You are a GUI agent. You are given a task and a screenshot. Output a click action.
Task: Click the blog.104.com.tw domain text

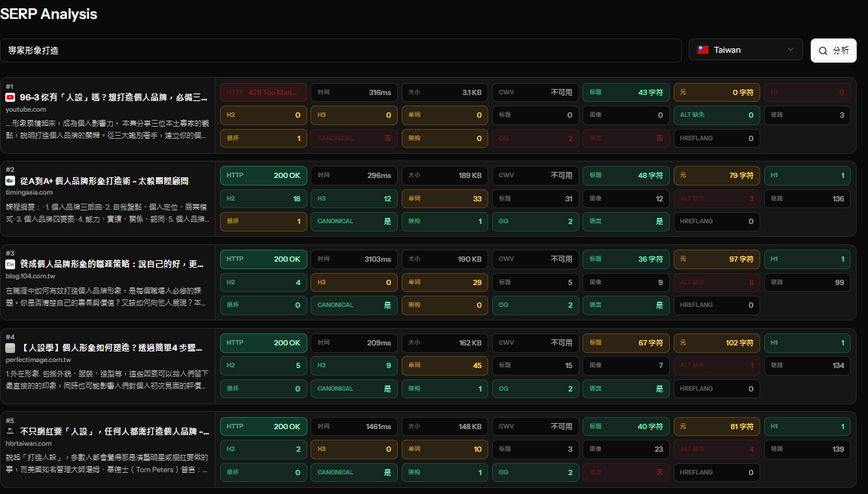click(x=30, y=276)
